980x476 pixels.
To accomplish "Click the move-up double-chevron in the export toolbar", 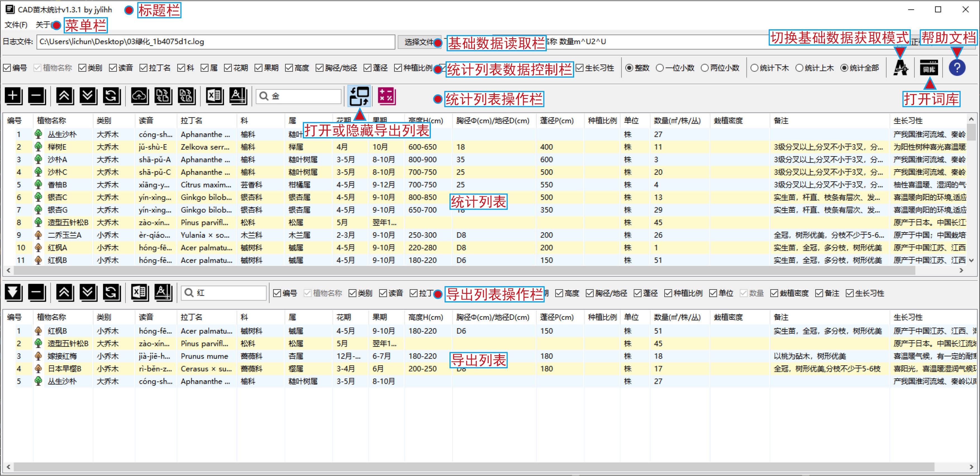I will (x=65, y=293).
